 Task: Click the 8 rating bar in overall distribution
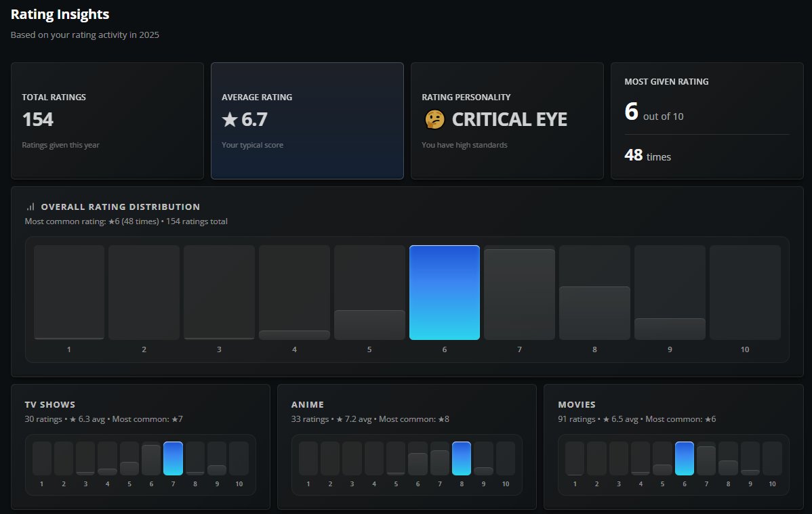point(594,312)
